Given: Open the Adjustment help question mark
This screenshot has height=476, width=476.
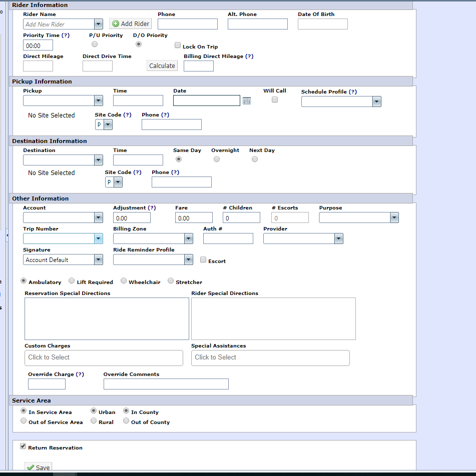Looking at the screenshot, I should (152, 207).
